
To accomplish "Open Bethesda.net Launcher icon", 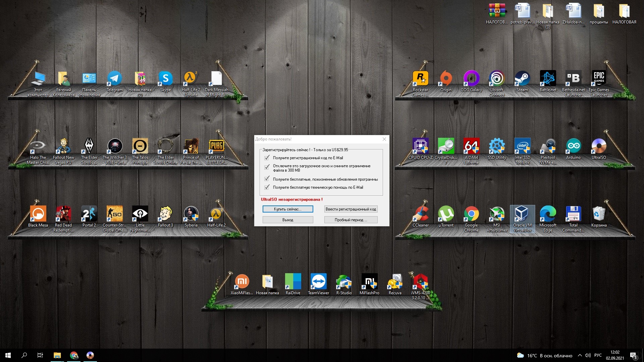I will click(574, 84).
